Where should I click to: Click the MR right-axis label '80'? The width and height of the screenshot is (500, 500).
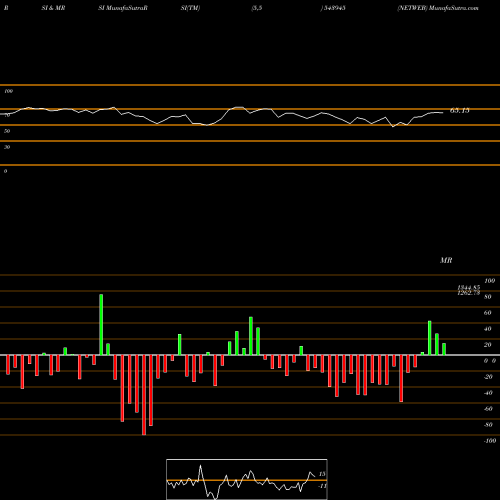tap(488, 297)
